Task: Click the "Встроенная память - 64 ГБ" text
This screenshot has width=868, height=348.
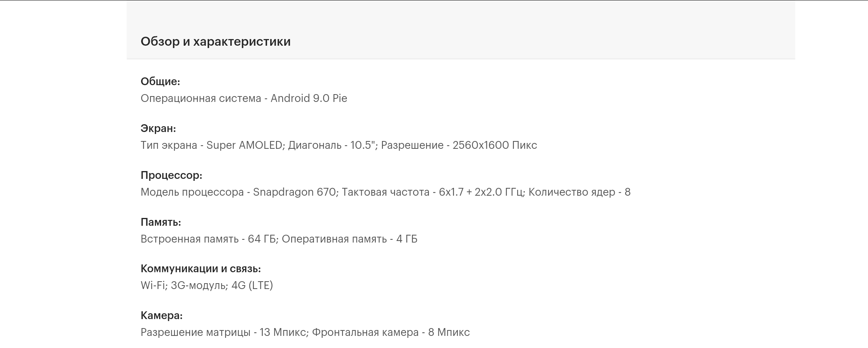Action: 208,239
